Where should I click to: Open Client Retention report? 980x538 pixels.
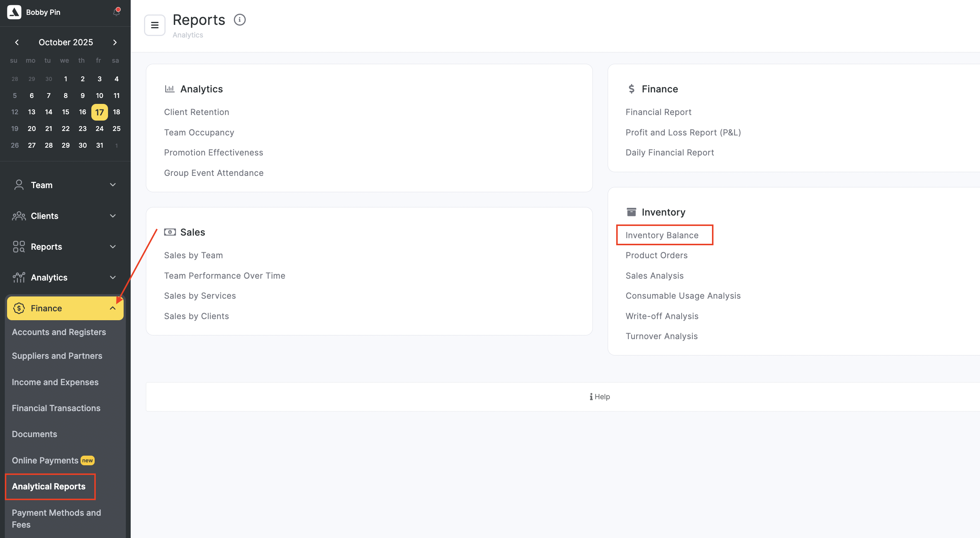[196, 112]
